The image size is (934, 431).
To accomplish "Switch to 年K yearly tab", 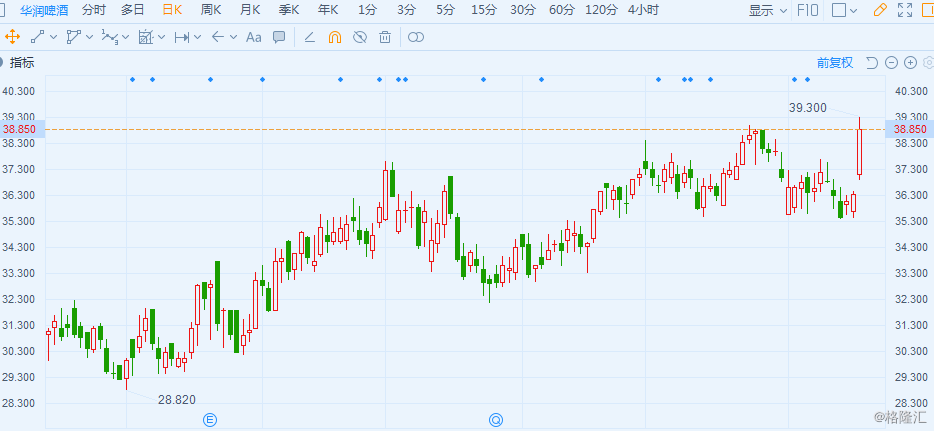I will point(328,10).
